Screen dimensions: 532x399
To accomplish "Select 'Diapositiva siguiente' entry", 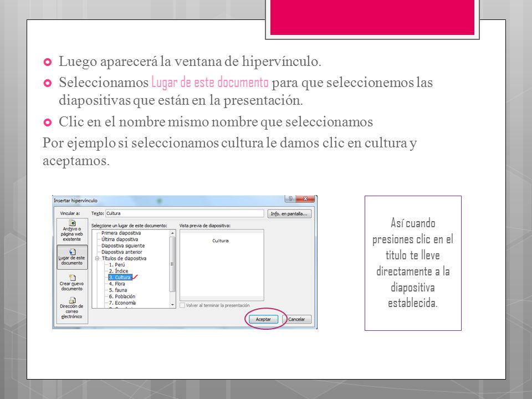I will click(x=123, y=245).
